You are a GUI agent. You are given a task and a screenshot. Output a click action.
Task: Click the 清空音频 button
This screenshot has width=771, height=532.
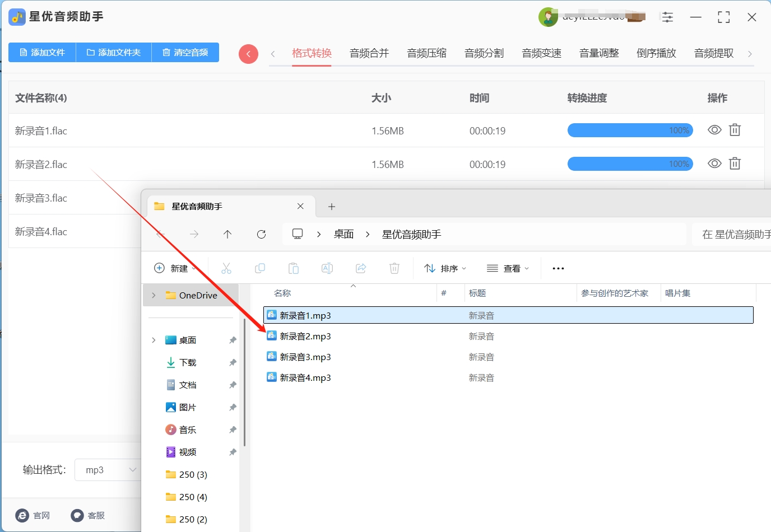coord(185,53)
